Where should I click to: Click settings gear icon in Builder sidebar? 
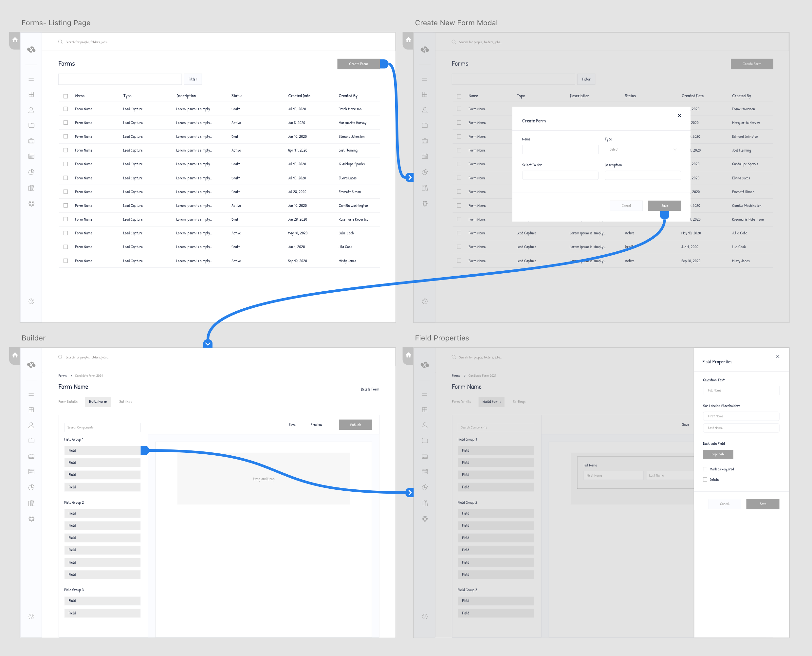(x=31, y=519)
